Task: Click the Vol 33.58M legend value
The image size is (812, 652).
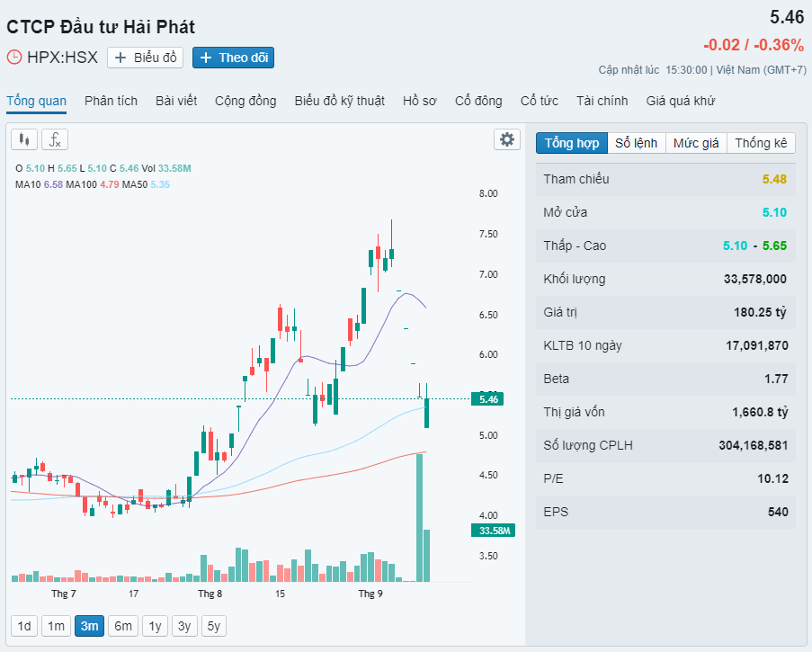Action: (x=166, y=168)
